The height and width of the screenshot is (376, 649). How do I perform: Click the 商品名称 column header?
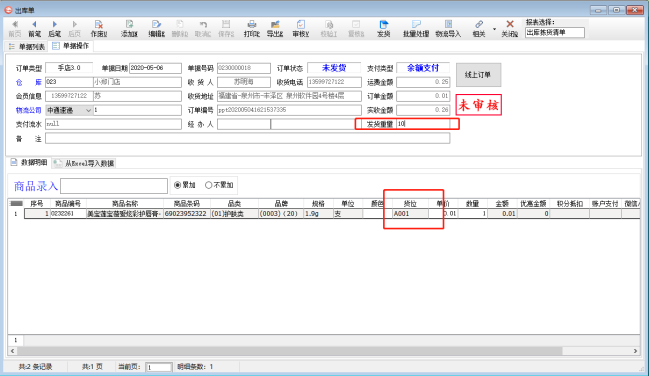(x=125, y=203)
